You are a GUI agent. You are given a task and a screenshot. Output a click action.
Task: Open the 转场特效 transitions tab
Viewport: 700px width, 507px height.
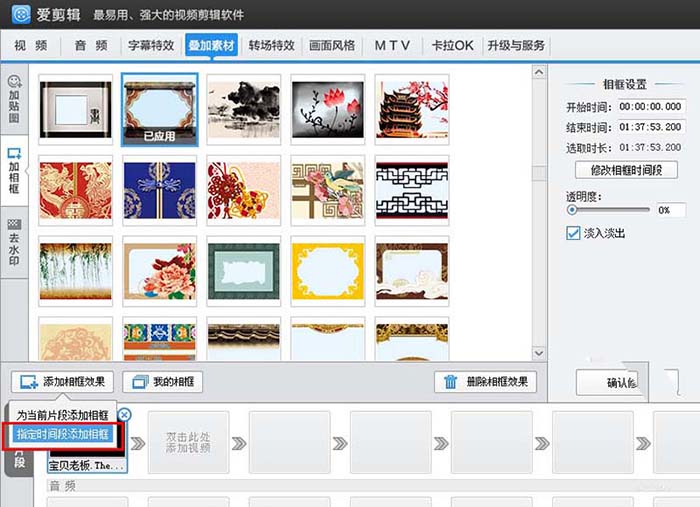[x=272, y=46]
